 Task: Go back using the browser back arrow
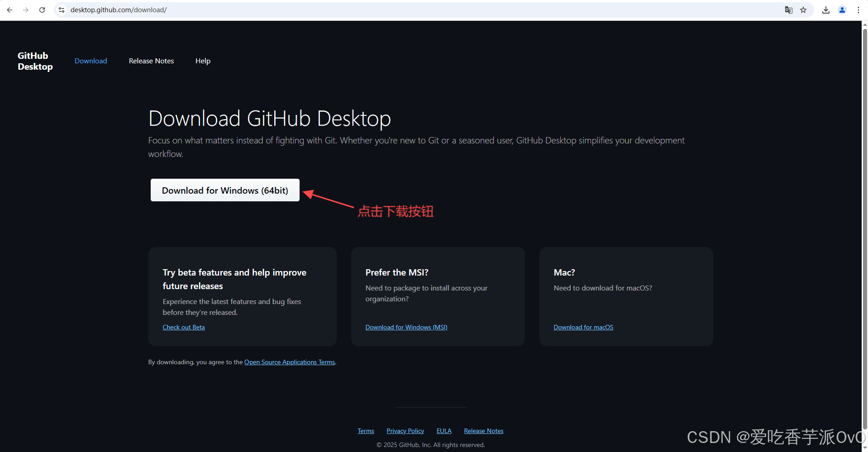[10, 10]
